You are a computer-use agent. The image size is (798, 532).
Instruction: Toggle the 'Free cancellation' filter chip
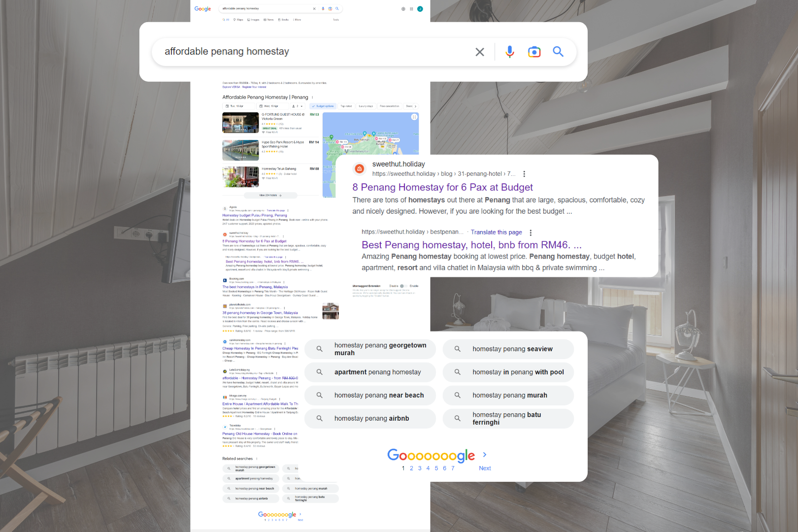pyautogui.click(x=390, y=106)
